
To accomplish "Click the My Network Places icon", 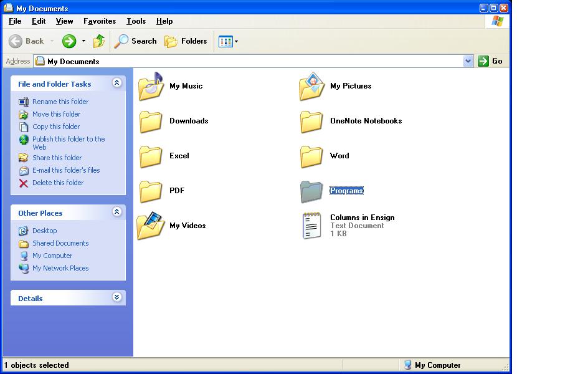I will click(x=24, y=269).
